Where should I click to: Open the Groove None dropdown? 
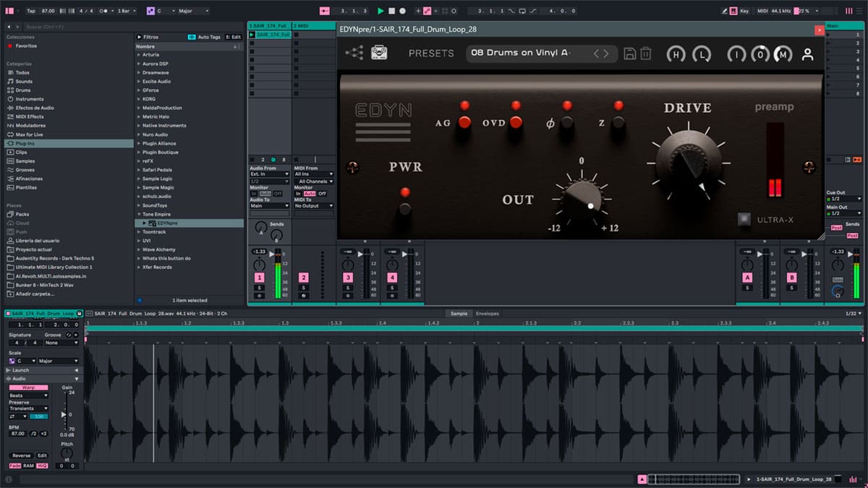(x=61, y=343)
